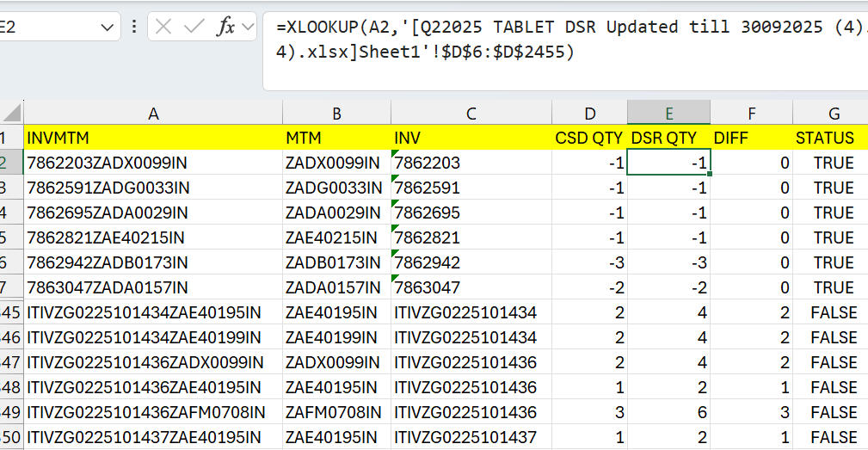Select cell containing 7862591ZADG0033IN
The height and width of the screenshot is (450, 868).
153,188
